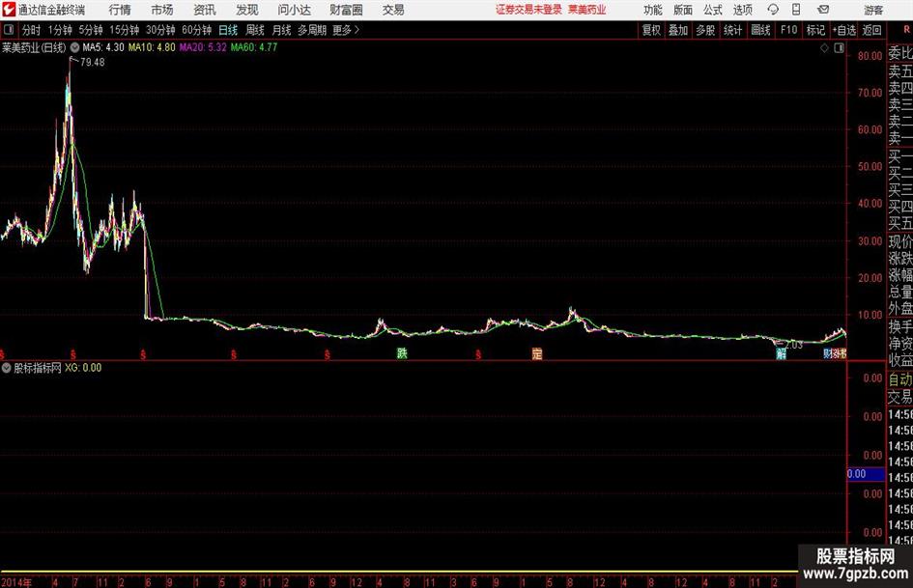
Task: Open the 问小达 menu
Action: pos(294,10)
